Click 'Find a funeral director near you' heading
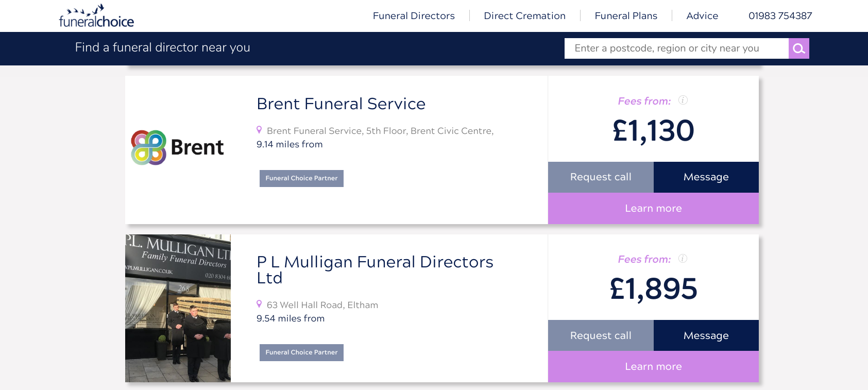The height and width of the screenshot is (390, 868). [x=163, y=47]
